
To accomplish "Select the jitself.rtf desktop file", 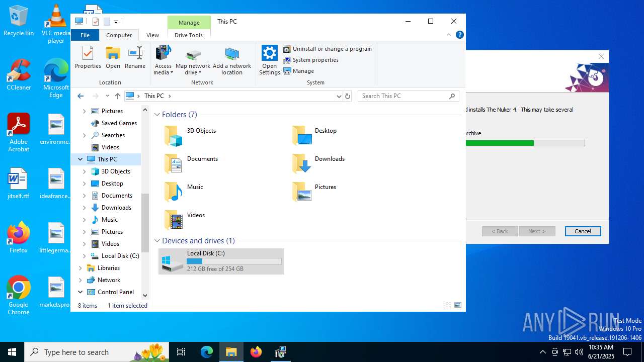I will coord(19,184).
